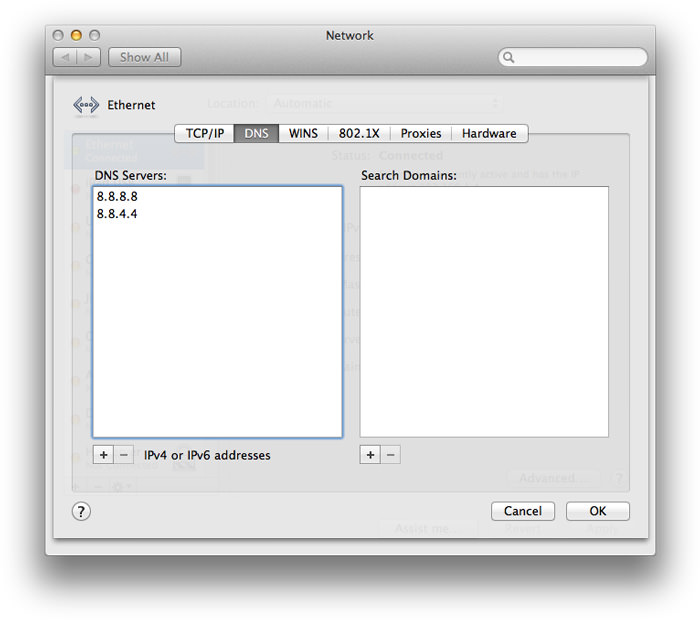Go to the Hardware tab
The height and width of the screenshot is (620, 700).
489,133
